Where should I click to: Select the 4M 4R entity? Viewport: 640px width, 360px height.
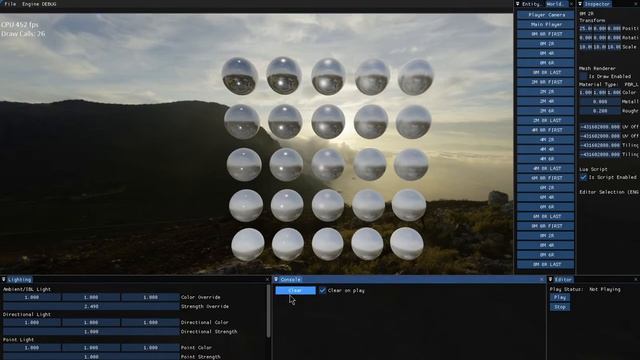pos(546,149)
